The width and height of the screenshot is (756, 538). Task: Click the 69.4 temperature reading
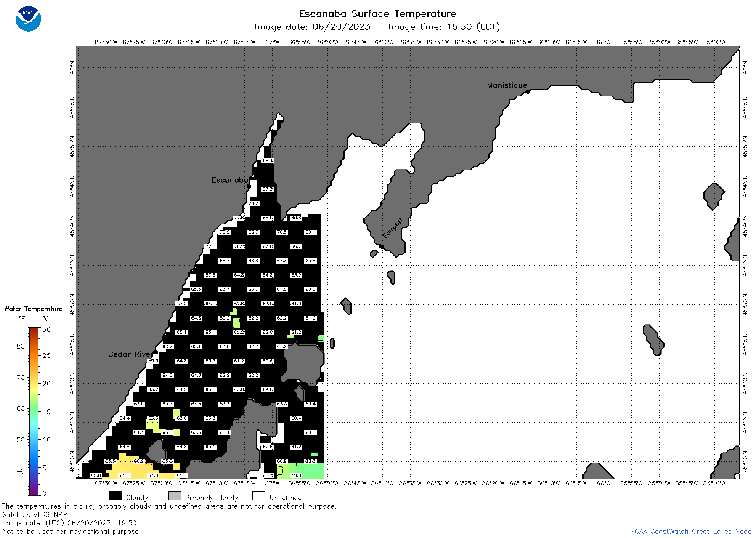pyautogui.click(x=268, y=160)
